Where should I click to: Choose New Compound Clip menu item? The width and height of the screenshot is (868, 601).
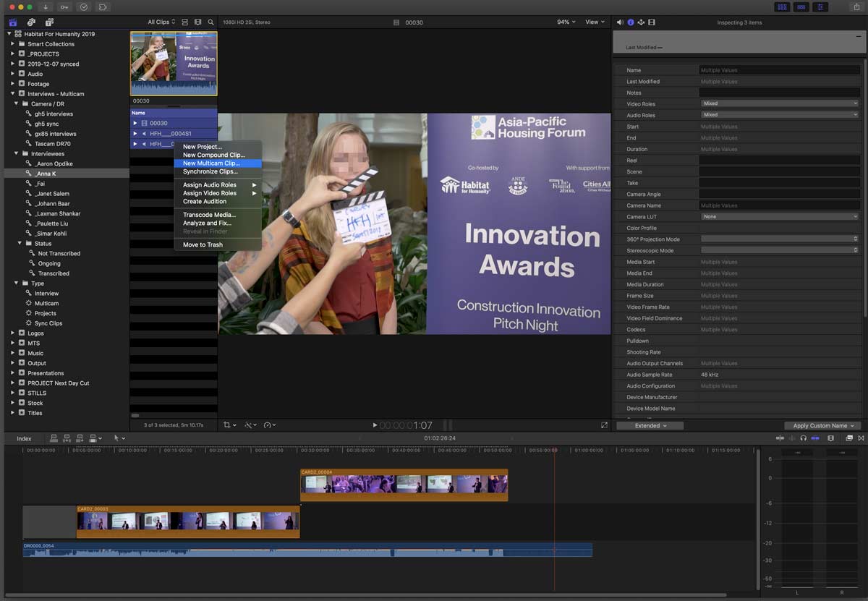coord(218,155)
